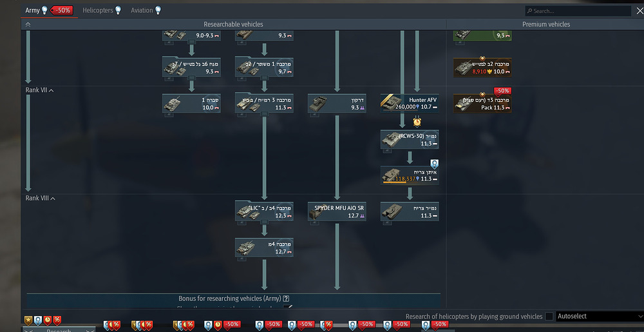The width and height of the screenshot is (644, 332).
Task: Select the vehicle tile rated 10.0 in Rank VII
Action: pyautogui.click(x=191, y=103)
